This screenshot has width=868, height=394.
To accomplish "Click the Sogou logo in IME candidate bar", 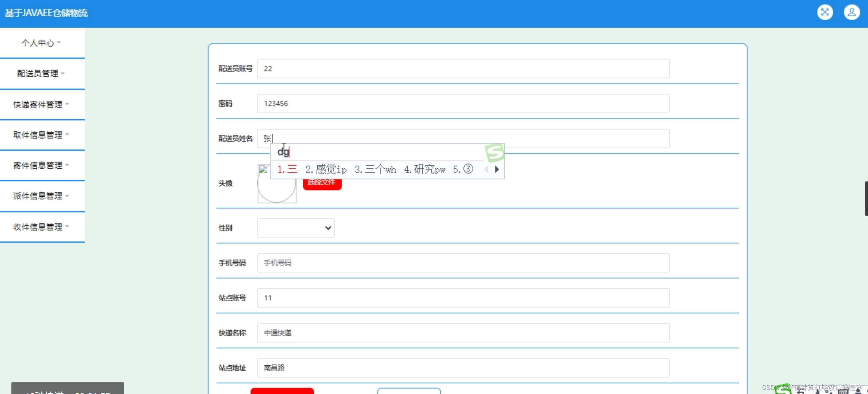I will pyautogui.click(x=494, y=153).
